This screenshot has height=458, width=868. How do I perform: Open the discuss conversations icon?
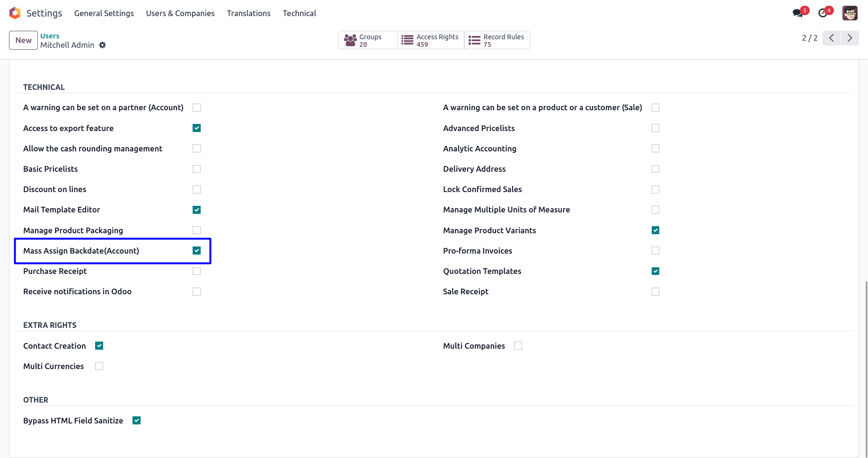pyautogui.click(x=798, y=13)
